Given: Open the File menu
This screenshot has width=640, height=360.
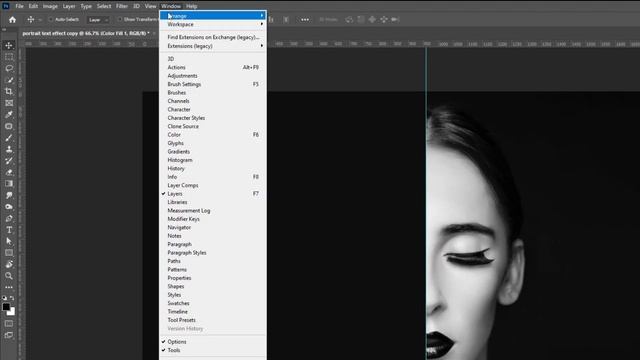Looking at the screenshot, I should click(x=19, y=6).
